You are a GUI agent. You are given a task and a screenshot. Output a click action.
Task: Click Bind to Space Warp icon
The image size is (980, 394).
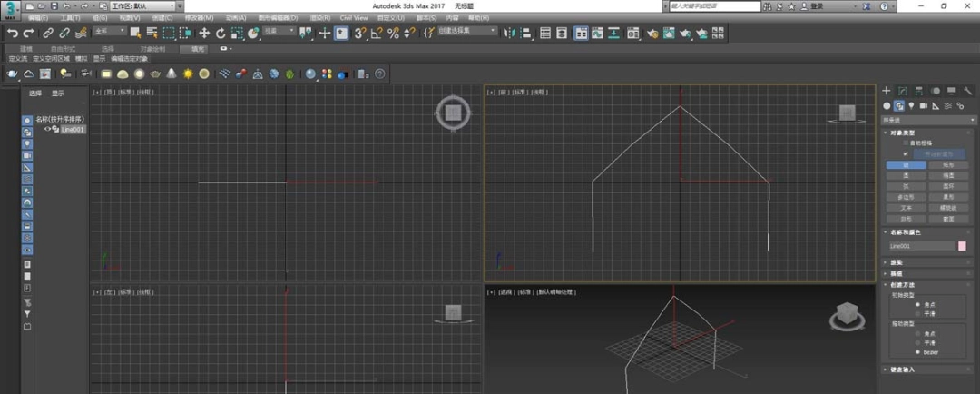tap(80, 34)
